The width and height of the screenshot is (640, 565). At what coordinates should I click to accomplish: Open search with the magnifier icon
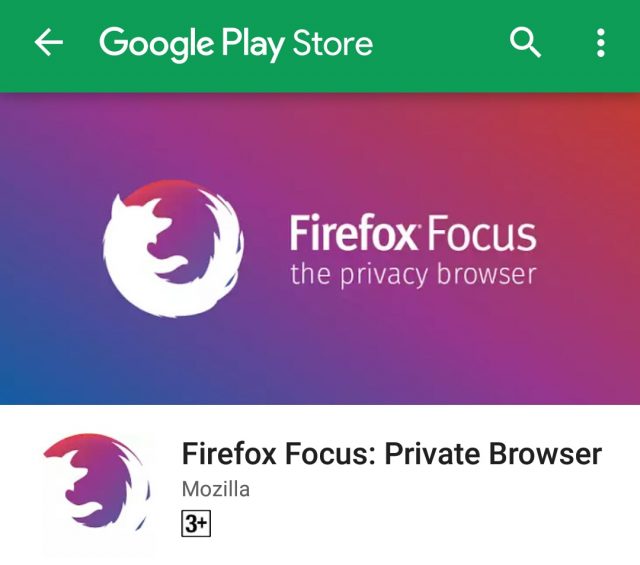(x=525, y=42)
